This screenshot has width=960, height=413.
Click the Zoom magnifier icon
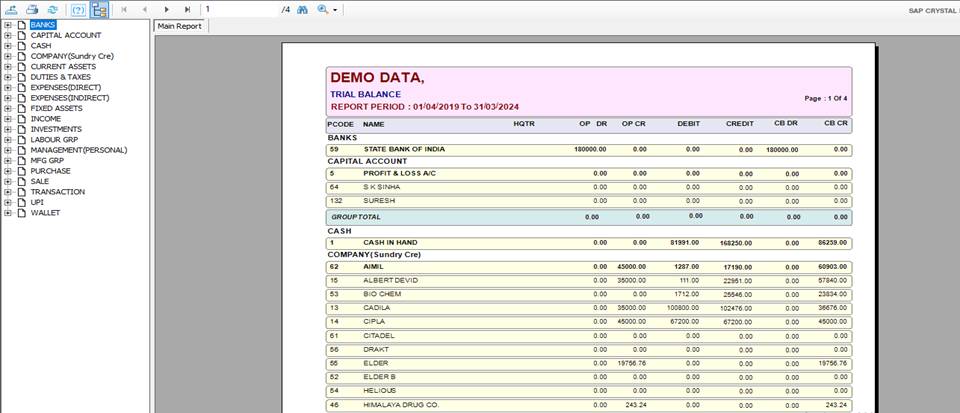click(323, 9)
